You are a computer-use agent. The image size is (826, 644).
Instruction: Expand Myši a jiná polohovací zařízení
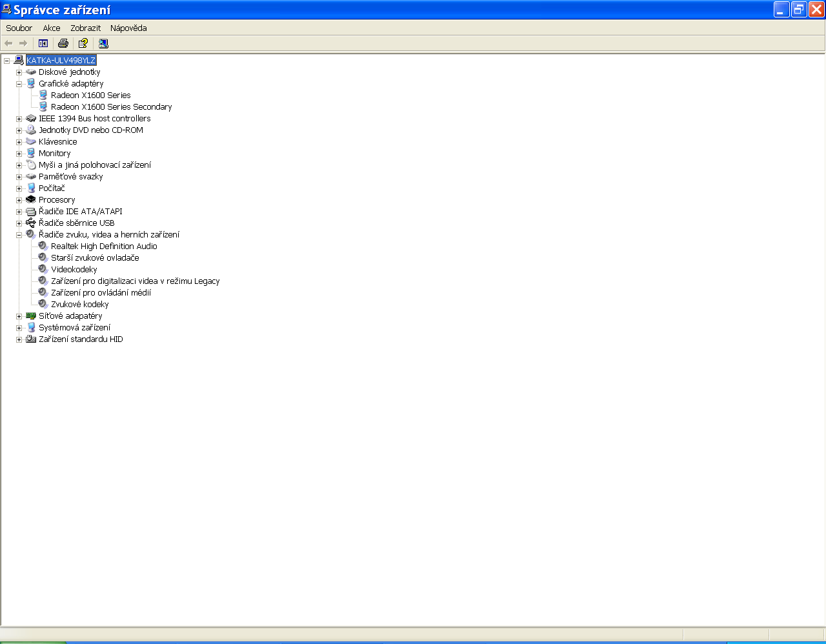pos(19,165)
